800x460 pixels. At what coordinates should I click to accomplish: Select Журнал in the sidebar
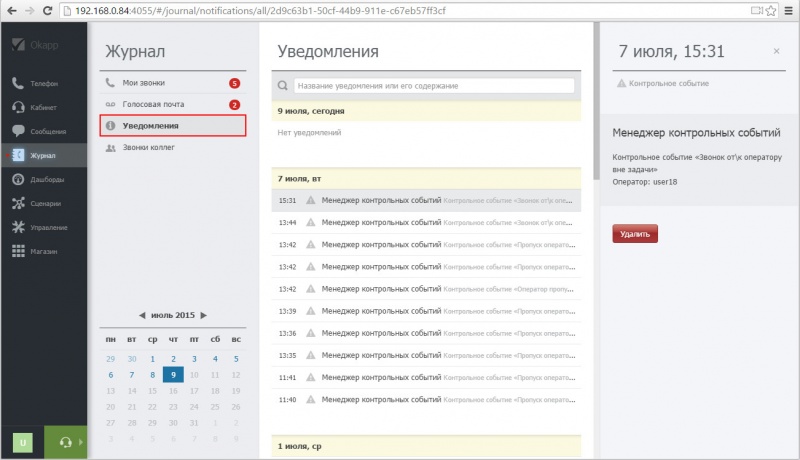pos(43,155)
